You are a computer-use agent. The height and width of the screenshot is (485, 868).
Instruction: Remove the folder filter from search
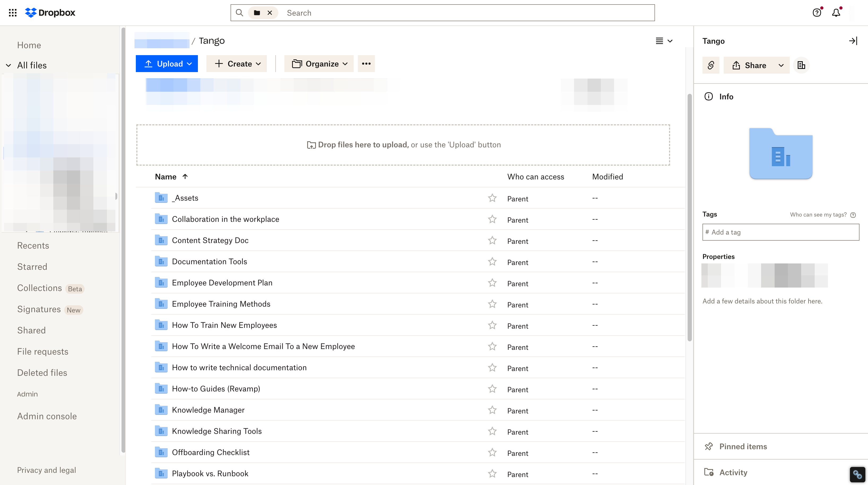click(270, 13)
